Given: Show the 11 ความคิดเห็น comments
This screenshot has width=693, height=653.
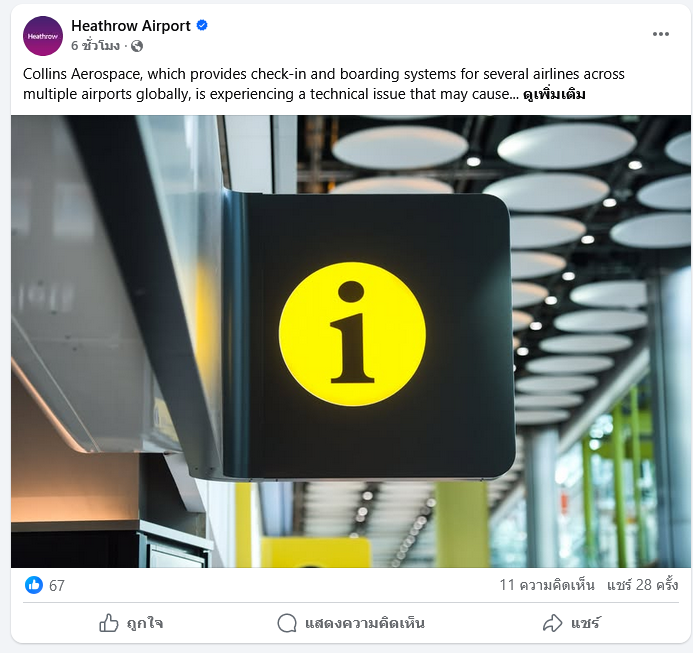Looking at the screenshot, I should (547, 585).
